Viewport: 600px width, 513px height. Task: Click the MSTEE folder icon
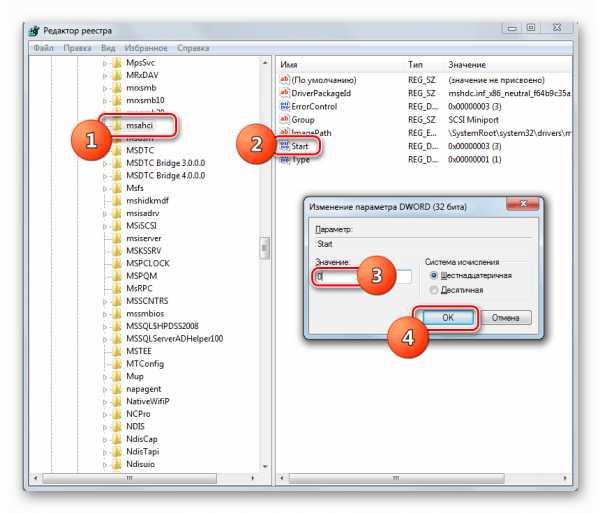(x=117, y=351)
